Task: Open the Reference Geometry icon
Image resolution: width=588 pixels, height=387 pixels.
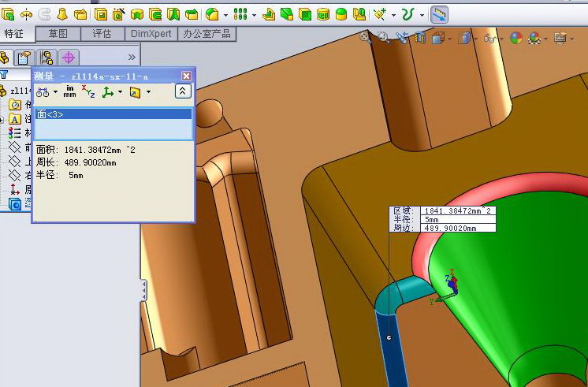Action: [x=380, y=15]
